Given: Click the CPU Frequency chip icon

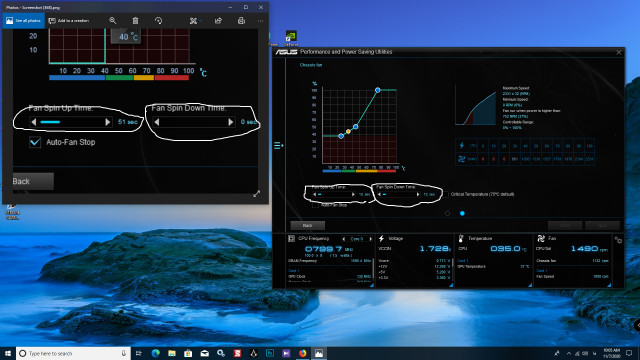Looking at the screenshot, I should [x=291, y=238].
